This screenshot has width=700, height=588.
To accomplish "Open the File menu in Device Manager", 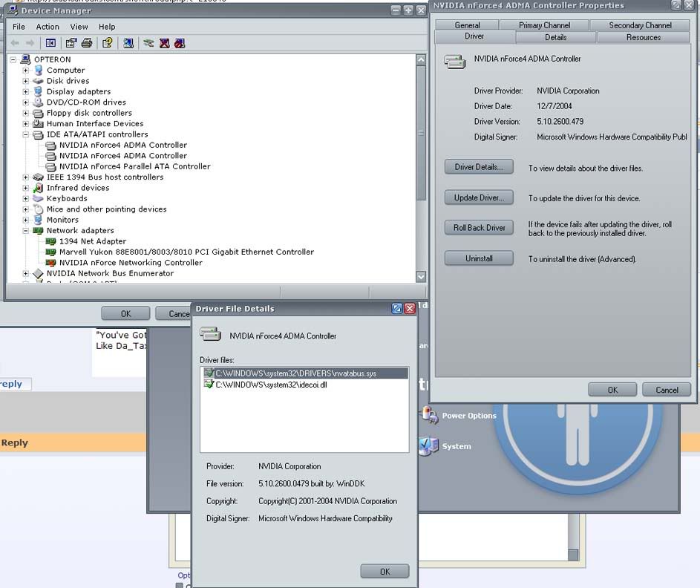I will (19, 27).
